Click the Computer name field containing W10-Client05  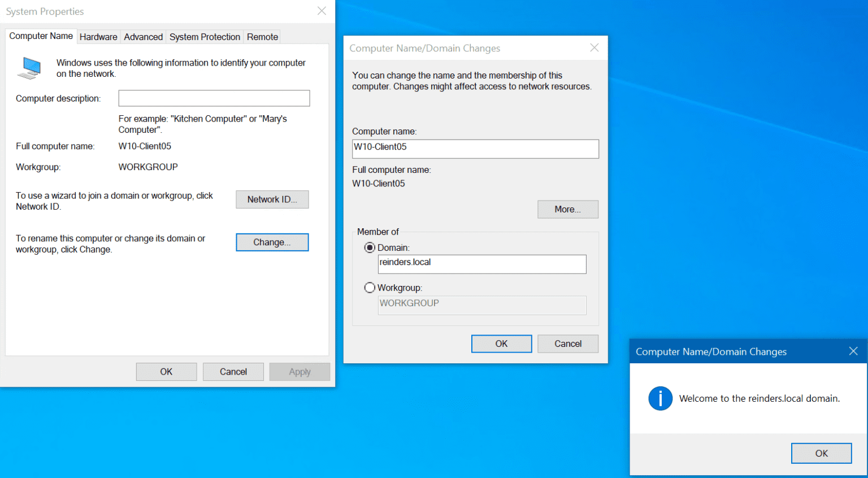(475, 149)
